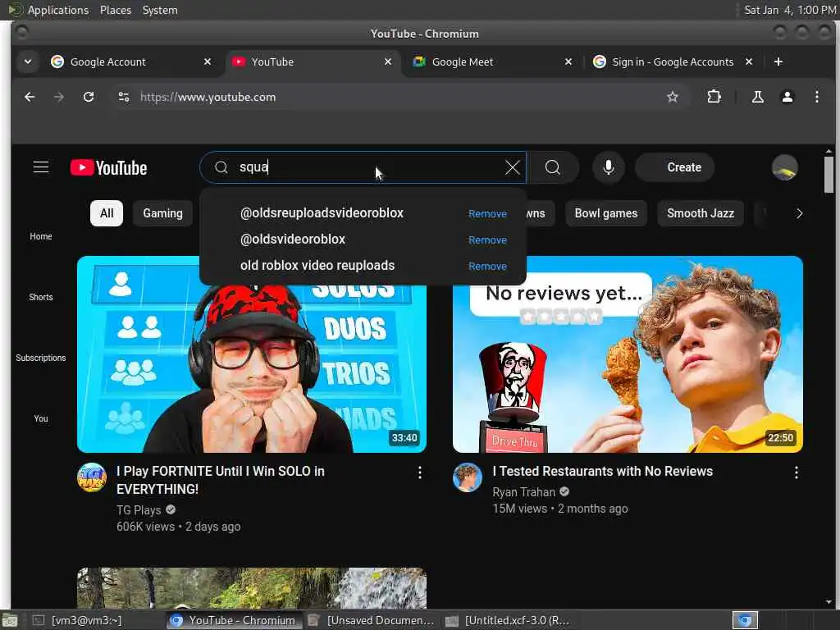
Task: Open You section in sidebar
Action: pyautogui.click(x=41, y=418)
